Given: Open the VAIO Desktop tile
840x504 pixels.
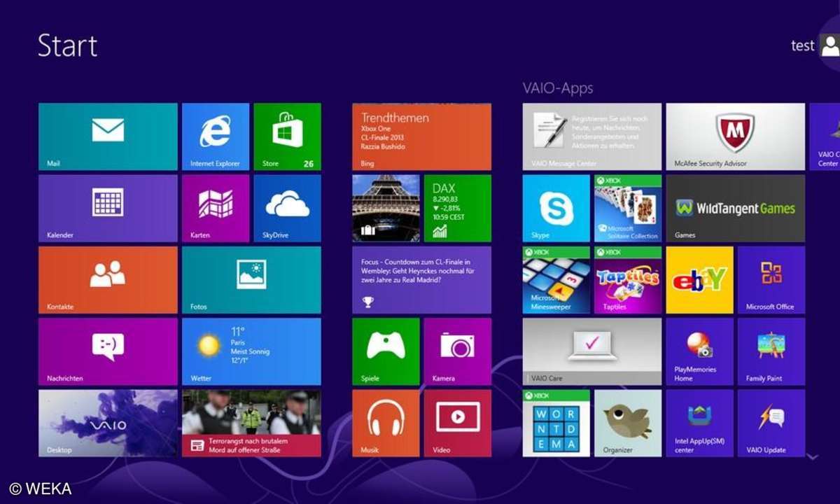Looking at the screenshot, I should point(108,423).
